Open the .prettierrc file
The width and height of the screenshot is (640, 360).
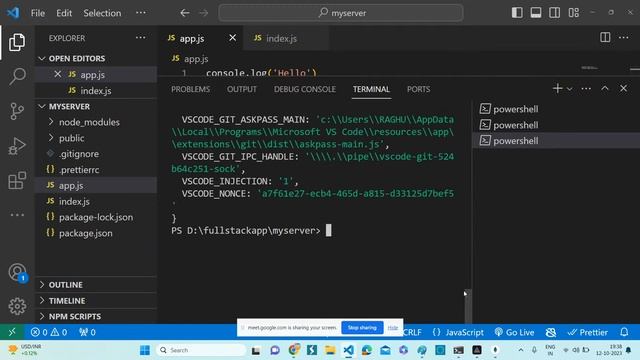pos(96,170)
